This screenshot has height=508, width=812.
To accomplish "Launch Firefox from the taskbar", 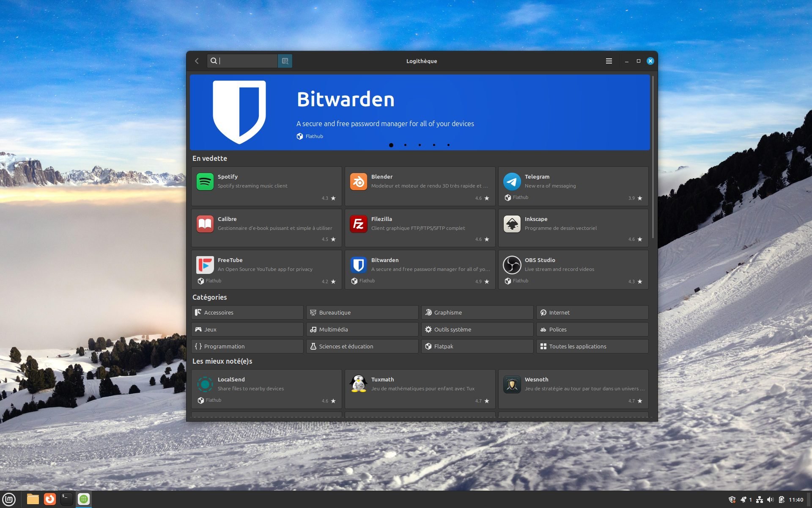I will (50, 500).
